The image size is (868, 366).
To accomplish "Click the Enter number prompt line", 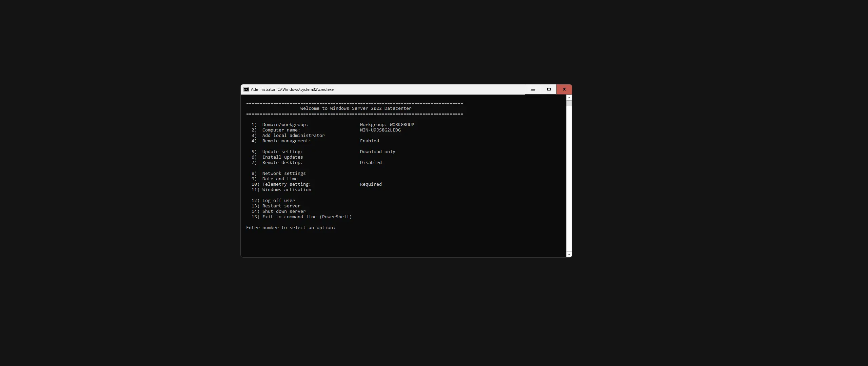I will click(291, 228).
